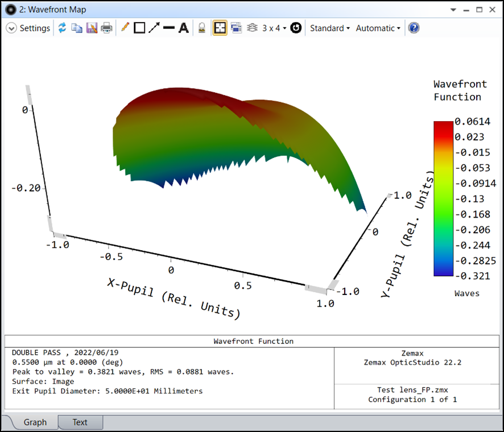The width and height of the screenshot is (504, 432).
Task: Expand the Settings chevron
Action: 11,28
